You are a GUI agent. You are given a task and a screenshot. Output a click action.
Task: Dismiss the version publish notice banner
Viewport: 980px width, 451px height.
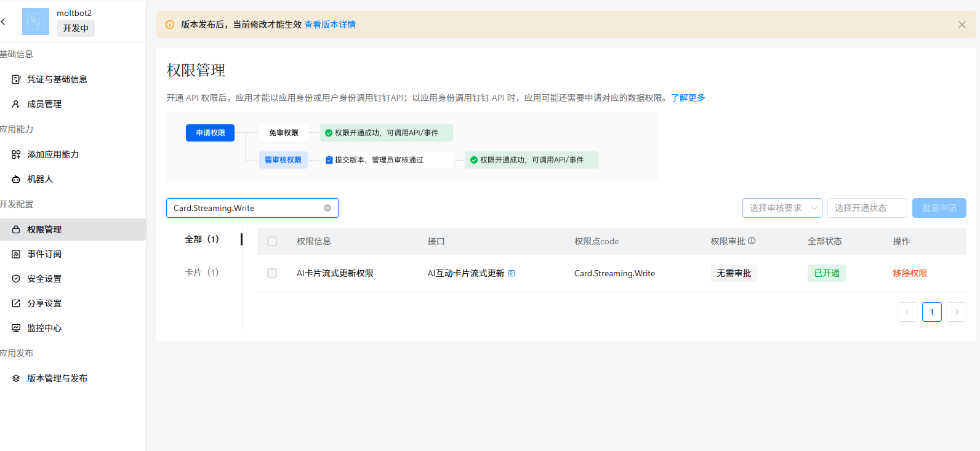[x=962, y=25]
